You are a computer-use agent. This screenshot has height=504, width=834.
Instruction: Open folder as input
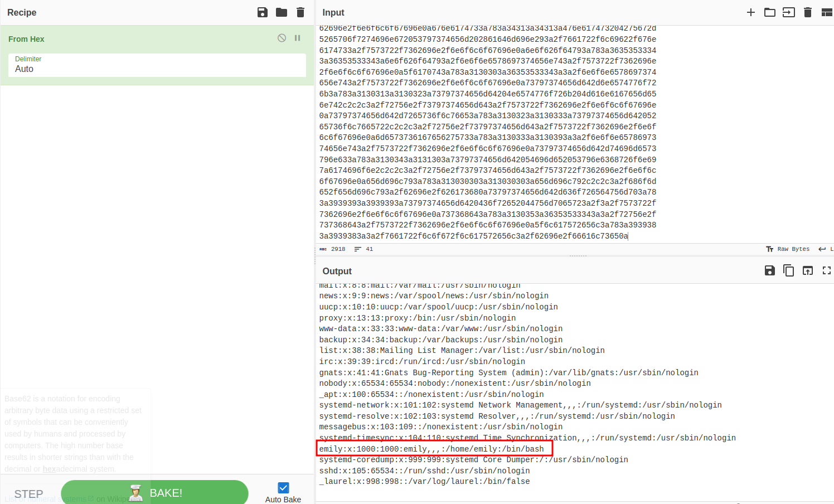click(770, 12)
